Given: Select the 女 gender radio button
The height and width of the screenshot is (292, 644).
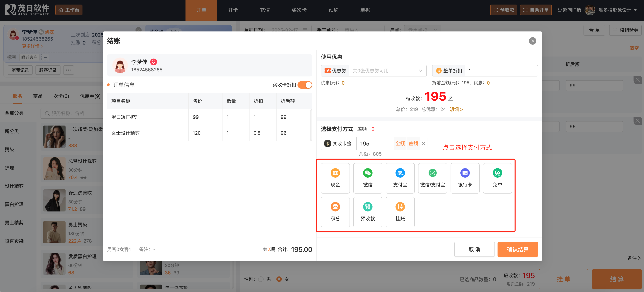Looking at the screenshot, I should point(279,279).
